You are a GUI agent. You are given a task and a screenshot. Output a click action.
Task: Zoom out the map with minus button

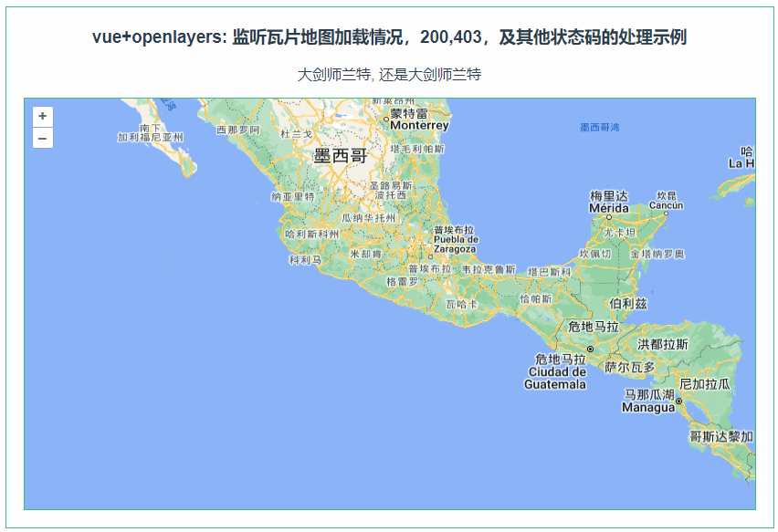point(43,139)
